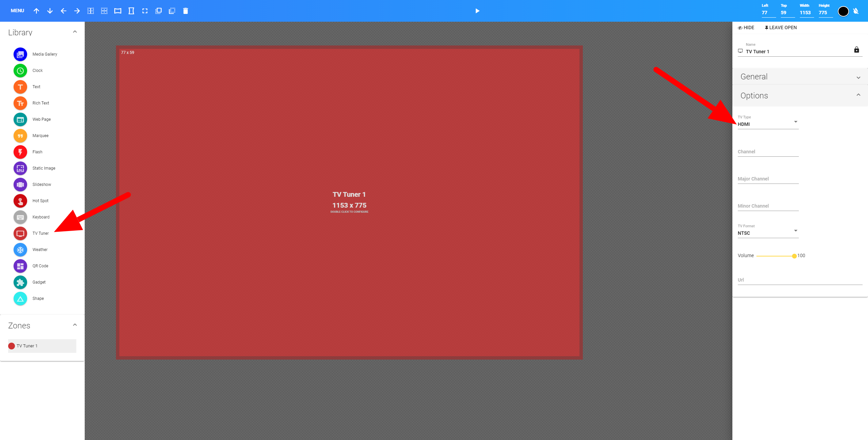Open the MENU in the top bar
This screenshot has height=440, width=868.
coord(17,11)
